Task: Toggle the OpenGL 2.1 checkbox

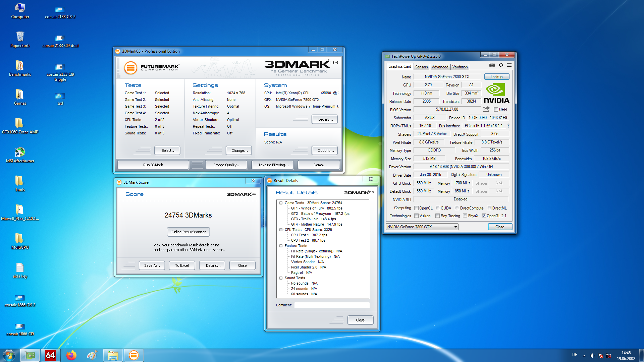Action: click(484, 216)
